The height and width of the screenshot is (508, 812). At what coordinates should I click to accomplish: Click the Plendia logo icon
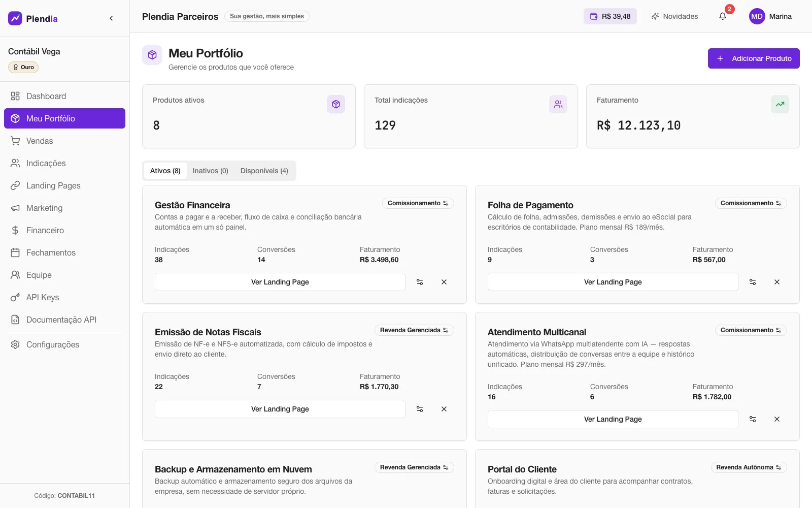point(15,18)
